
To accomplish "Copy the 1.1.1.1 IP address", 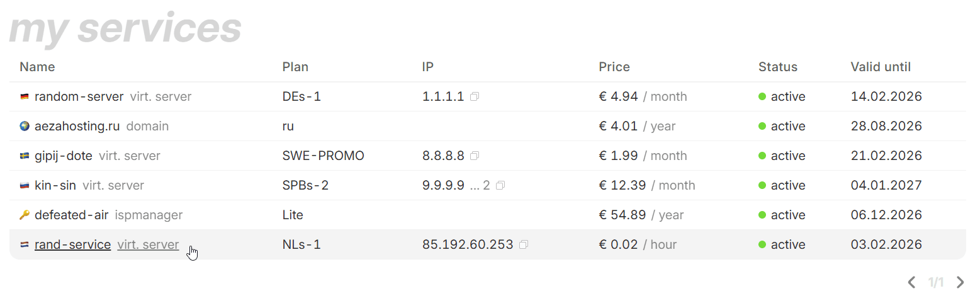I will pos(475,97).
